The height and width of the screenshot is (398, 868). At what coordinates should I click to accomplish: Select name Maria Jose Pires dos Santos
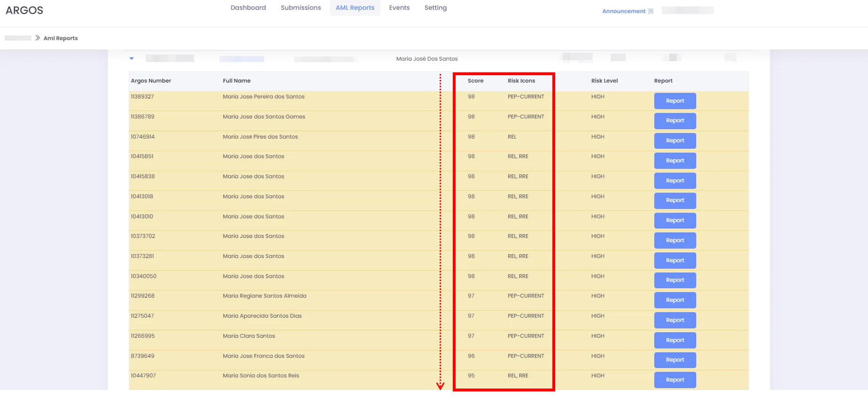[x=260, y=137]
